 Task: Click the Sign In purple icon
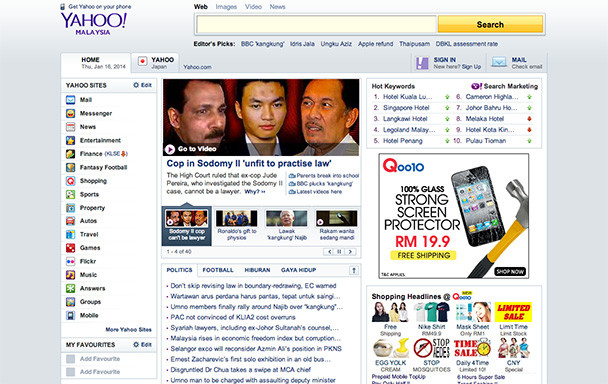point(422,63)
